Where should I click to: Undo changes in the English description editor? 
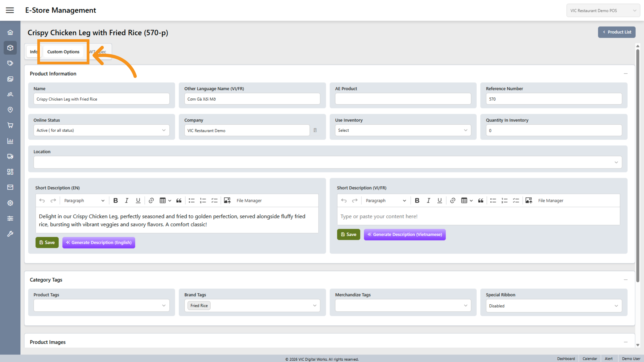pyautogui.click(x=42, y=200)
